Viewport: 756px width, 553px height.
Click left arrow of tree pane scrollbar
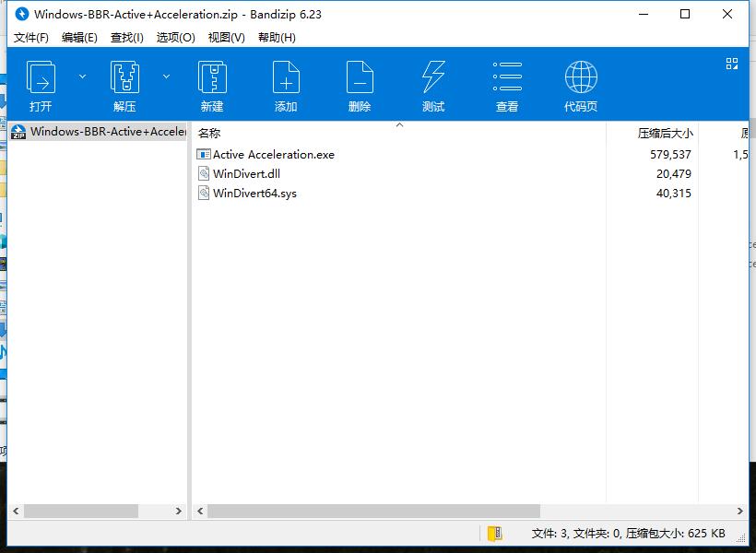click(16, 511)
